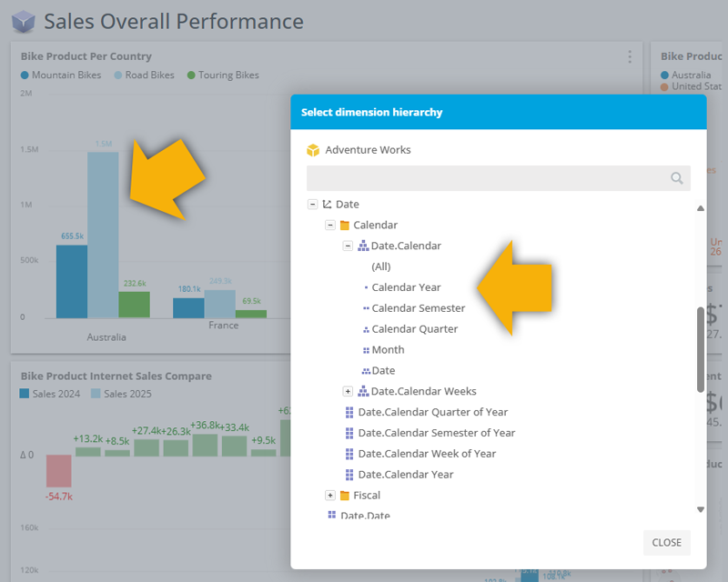Expand the Fiscal folder
This screenshot has width=728, height=582.
coord(329,496)
